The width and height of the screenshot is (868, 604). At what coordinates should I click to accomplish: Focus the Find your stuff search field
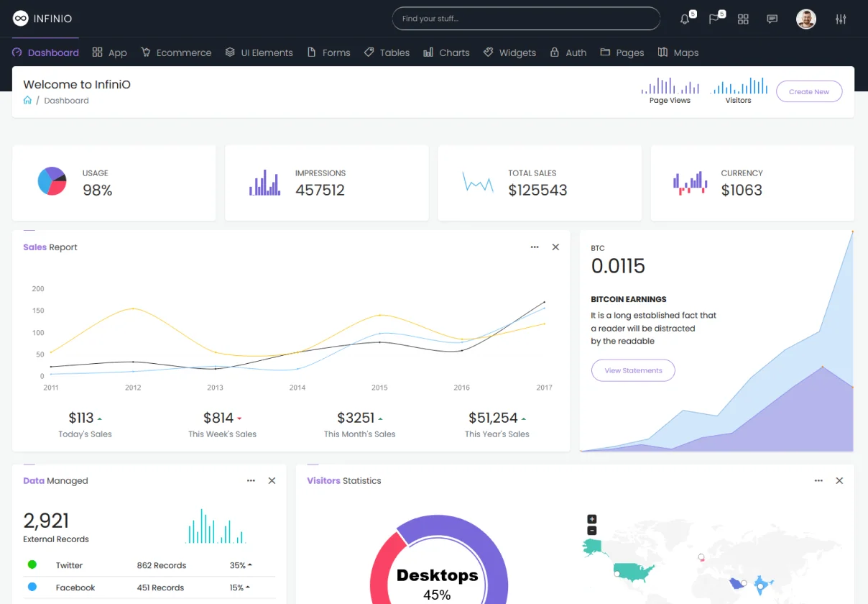click(x=526, y=19)
